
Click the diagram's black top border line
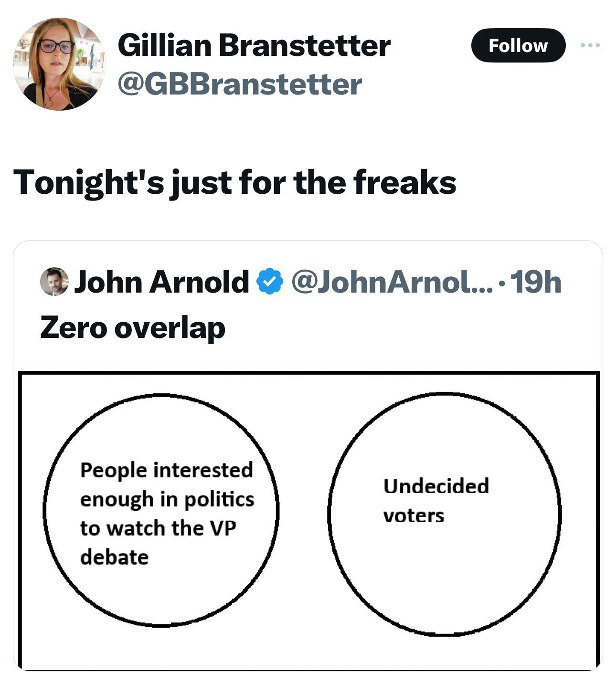pyautogui.click(x=308, y=373)
